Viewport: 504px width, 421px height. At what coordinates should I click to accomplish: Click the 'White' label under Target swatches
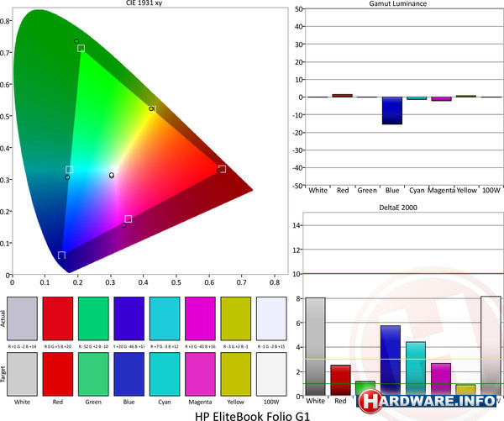click(22, 402)
